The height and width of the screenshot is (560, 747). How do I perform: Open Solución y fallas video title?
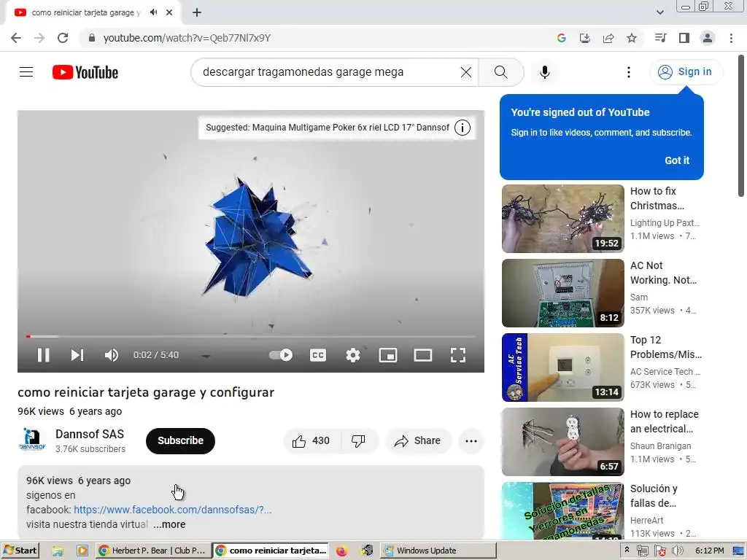click(x=654, y=496)
